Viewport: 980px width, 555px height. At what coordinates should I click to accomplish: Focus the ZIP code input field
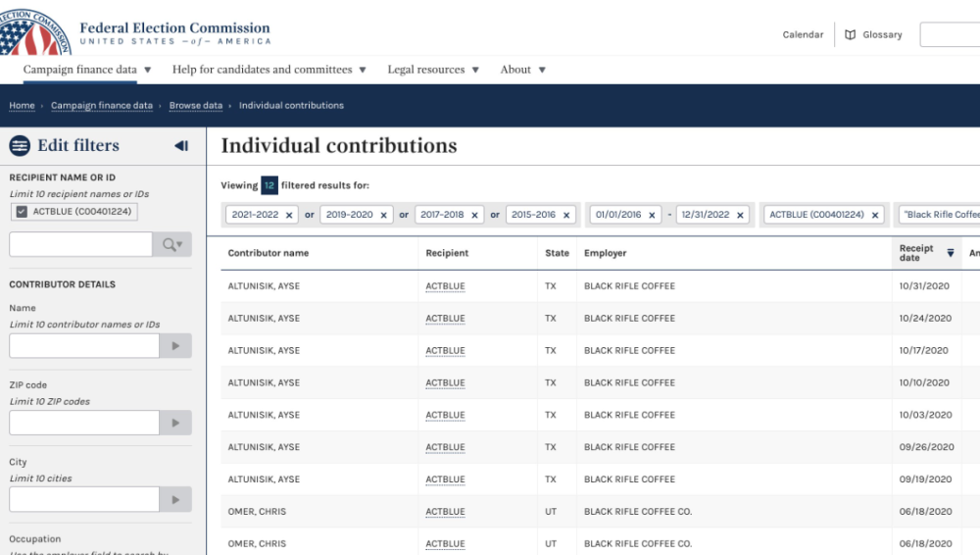coord(84,423)
